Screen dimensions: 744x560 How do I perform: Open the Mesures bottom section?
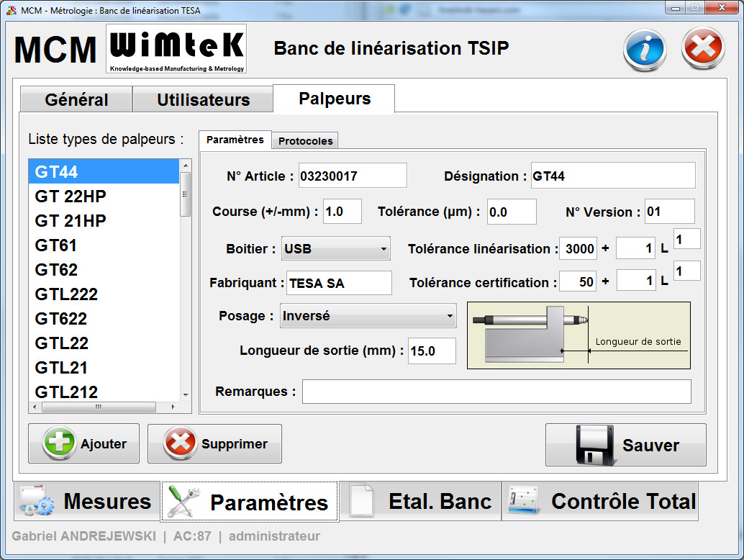point(87,501)
